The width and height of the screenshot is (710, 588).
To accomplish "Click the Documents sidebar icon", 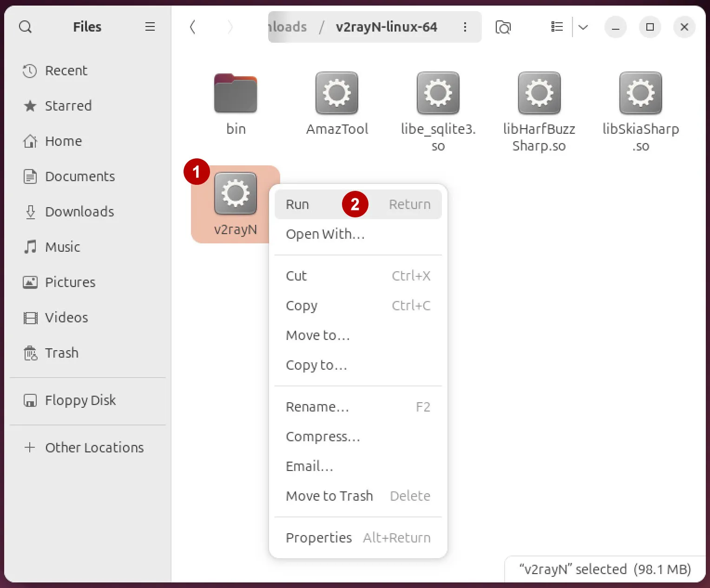I will 30,176.
